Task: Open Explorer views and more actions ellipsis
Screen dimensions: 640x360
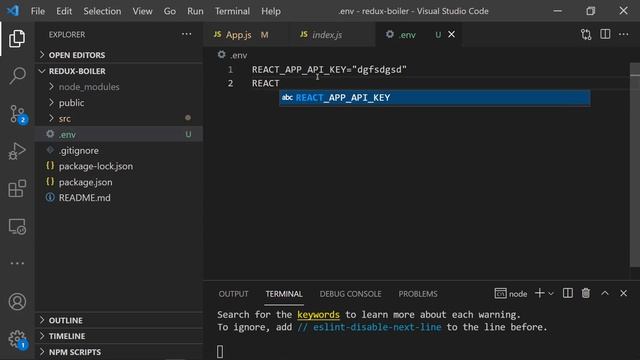Action: 187,34
